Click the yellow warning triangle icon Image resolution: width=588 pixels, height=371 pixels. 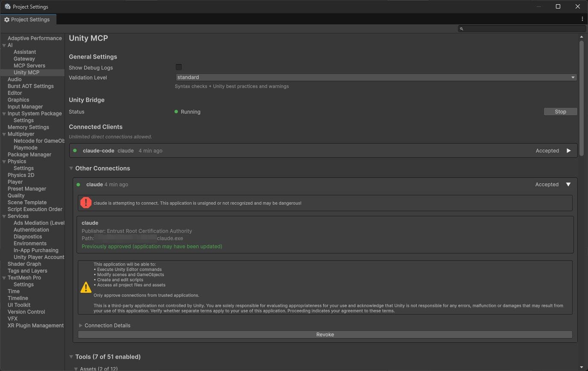pyautogui.click(x=86, y=287)
